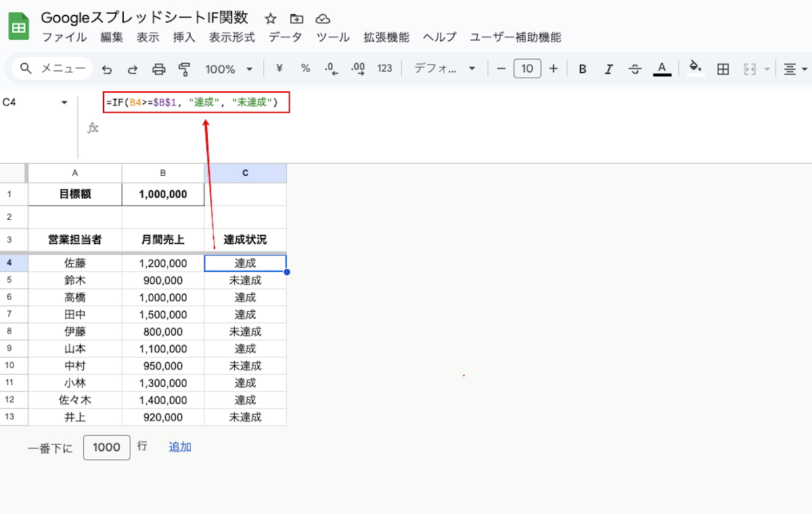Click the merge cells icon
The width and height of the screenshot is (812, 514).
[749, 69]
